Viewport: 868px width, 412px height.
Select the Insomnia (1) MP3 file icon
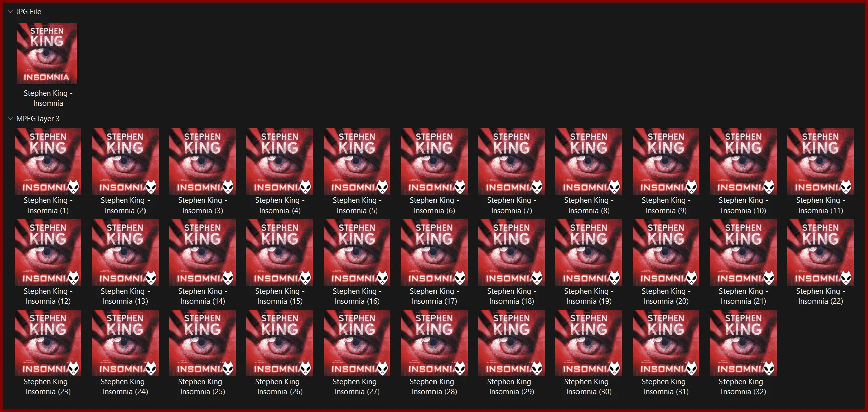tap(48, 161)
